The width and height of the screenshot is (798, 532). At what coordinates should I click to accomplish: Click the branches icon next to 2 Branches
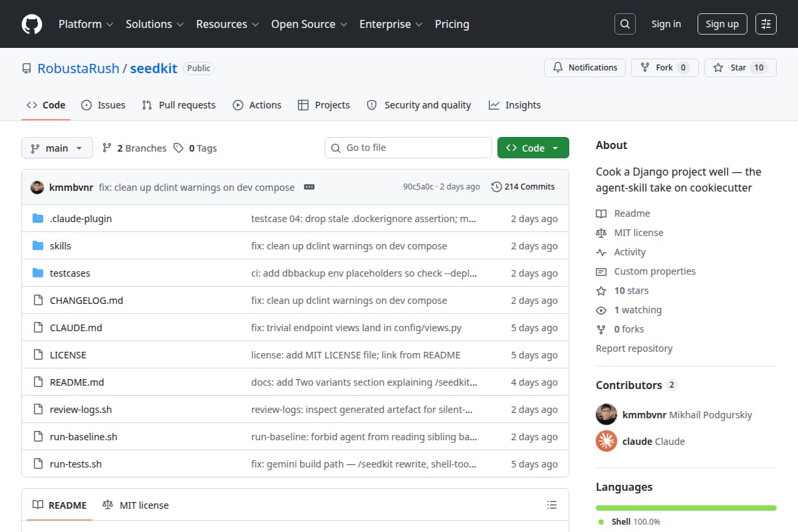(x=106, y=148)
